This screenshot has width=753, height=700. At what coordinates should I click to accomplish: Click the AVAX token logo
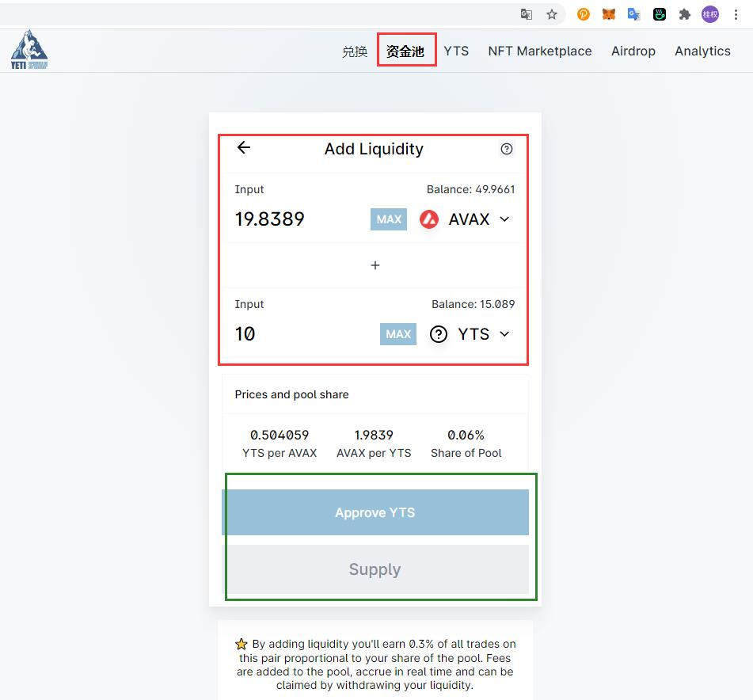429,219
